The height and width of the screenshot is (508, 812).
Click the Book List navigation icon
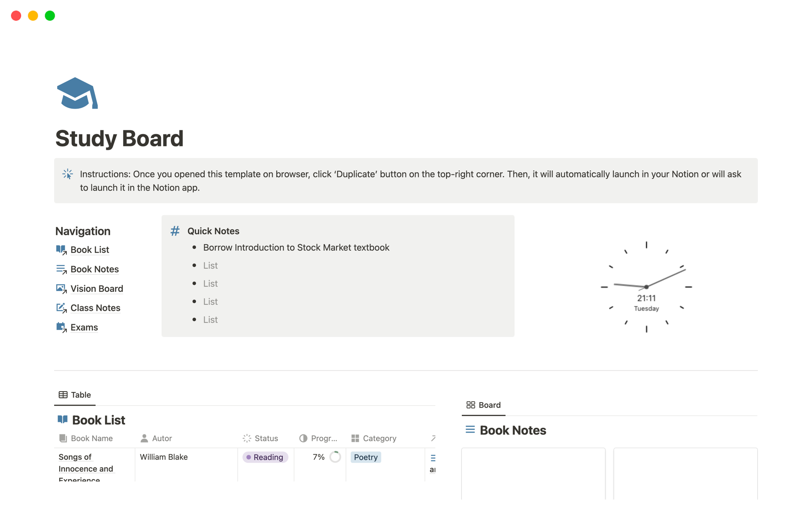click(x=61, y=250)
